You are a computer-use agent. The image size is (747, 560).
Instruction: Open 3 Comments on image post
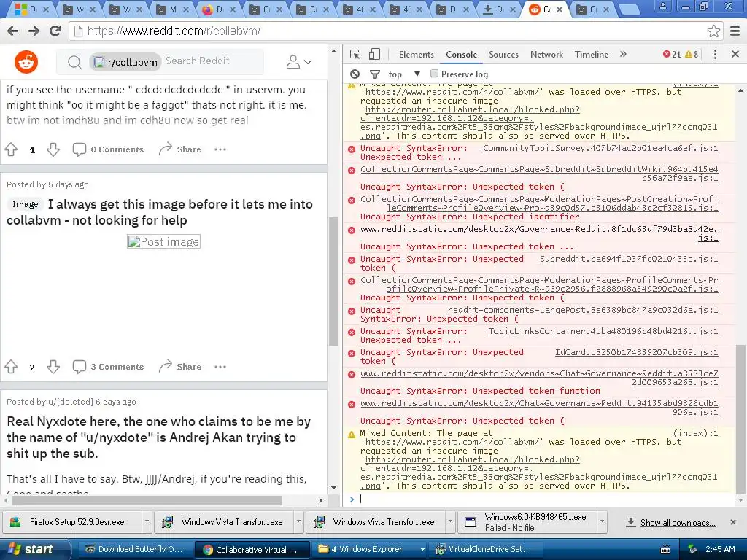(x=108, y=367)
